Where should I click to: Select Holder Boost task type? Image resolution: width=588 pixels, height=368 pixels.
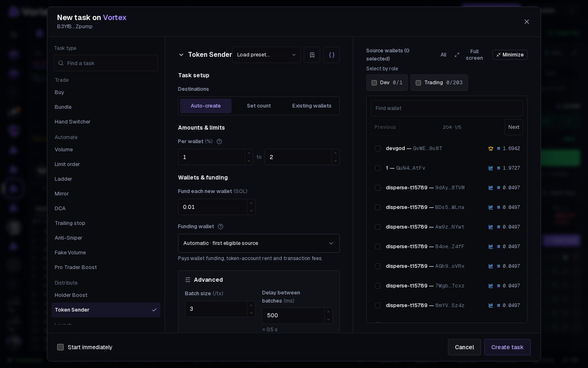(106, 295)
